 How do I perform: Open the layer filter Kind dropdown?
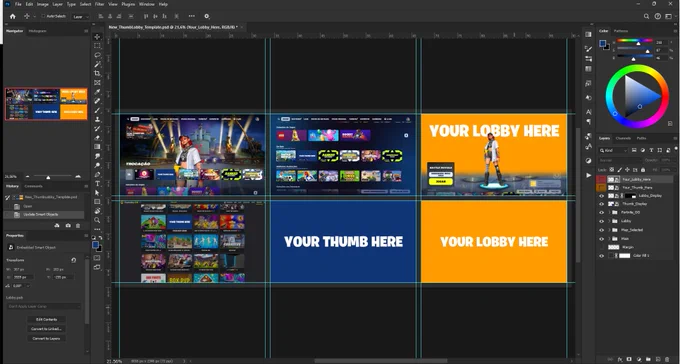(613, 151)
